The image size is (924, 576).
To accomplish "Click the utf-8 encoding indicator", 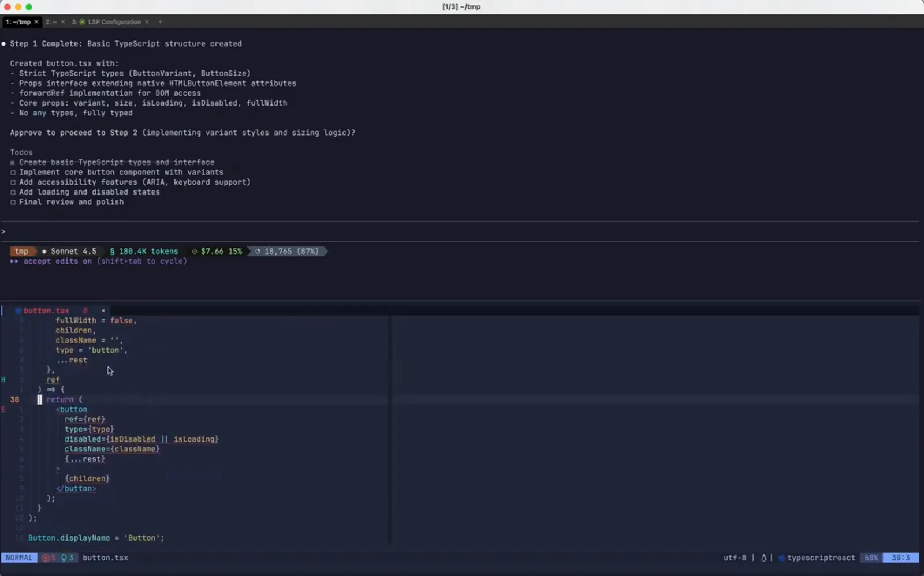I will pos(735,558).
